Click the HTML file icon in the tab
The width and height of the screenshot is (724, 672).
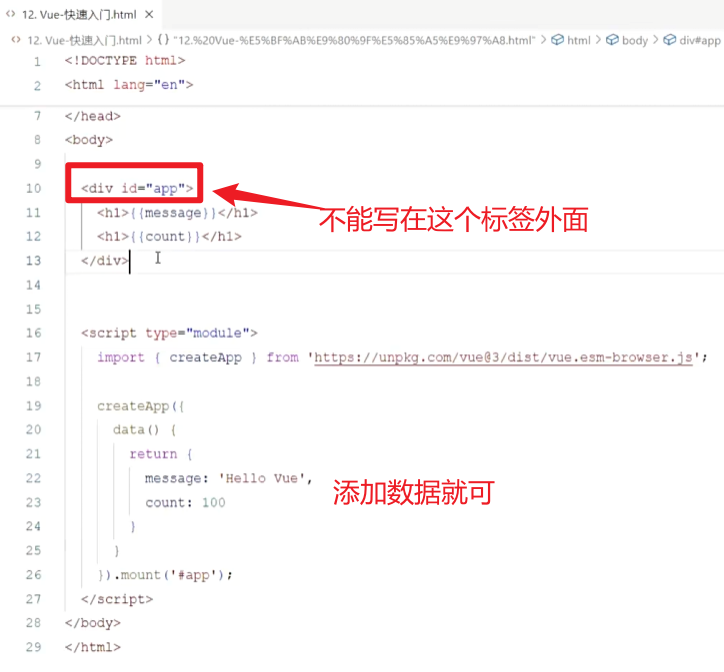click(10, 14)
